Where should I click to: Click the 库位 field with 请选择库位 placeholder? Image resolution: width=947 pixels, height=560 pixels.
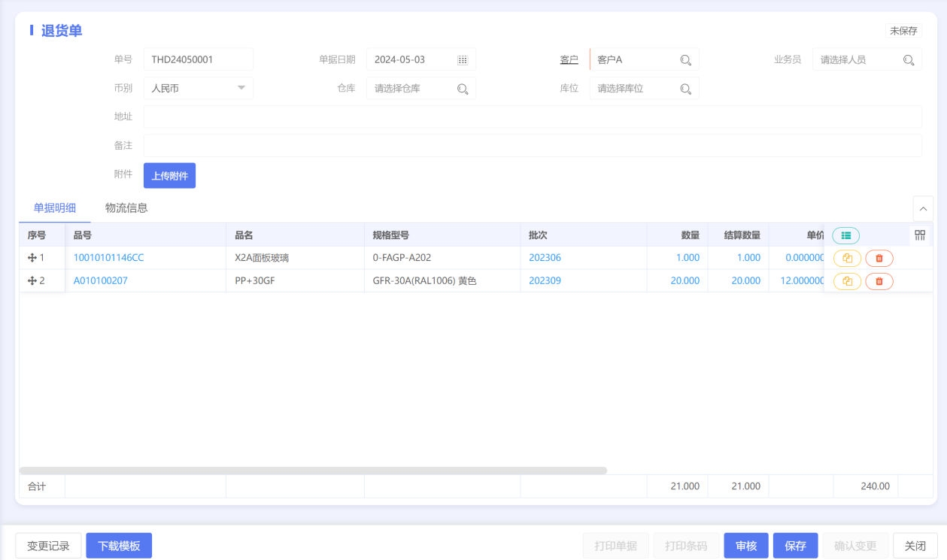coord(645,89)
